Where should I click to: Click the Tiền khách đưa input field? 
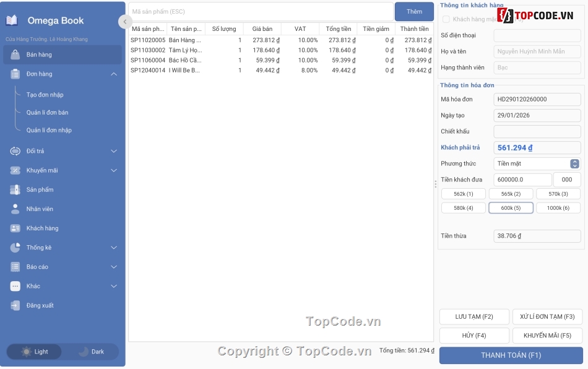(x=523, y=180)
